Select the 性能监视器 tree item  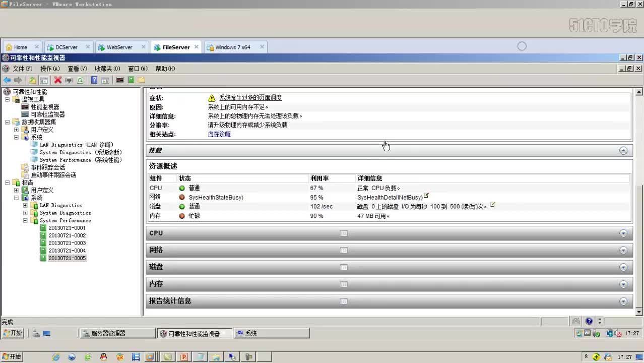click(x=45, y=107)
